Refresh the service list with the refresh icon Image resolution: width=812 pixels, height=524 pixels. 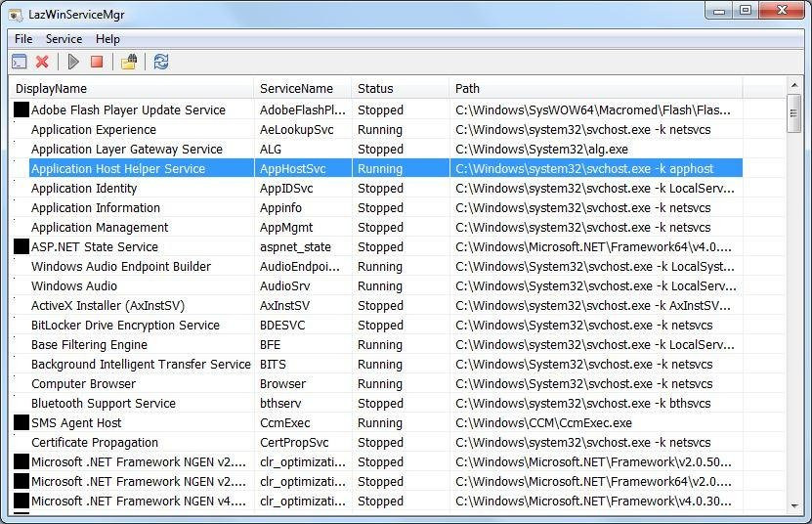[x=161, y=62]
